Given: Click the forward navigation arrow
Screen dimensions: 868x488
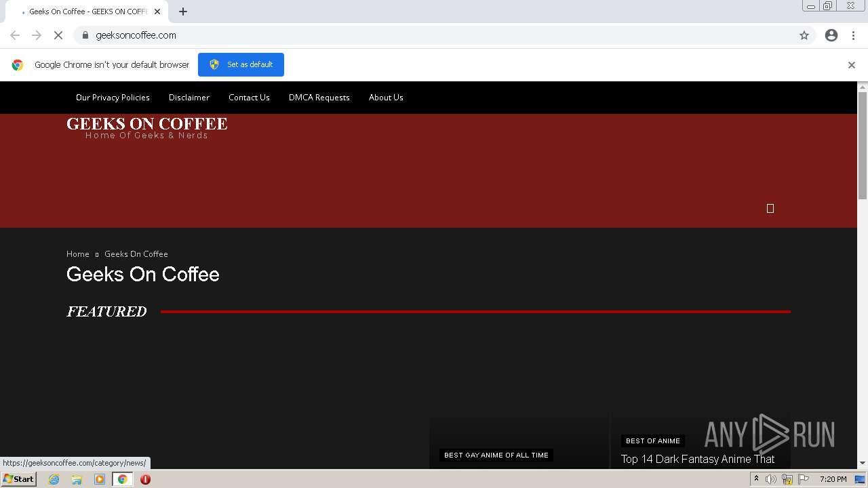Looking at the screenshot, I should [x=37, y=35].
